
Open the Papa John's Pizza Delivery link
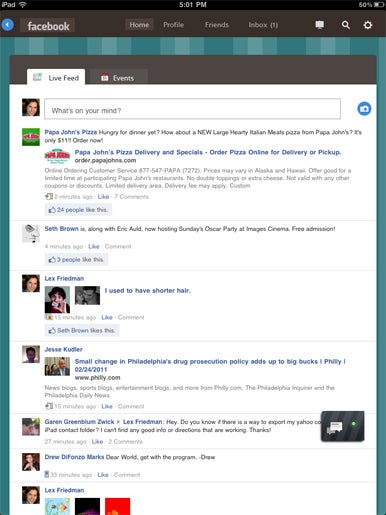click(208, 152)
